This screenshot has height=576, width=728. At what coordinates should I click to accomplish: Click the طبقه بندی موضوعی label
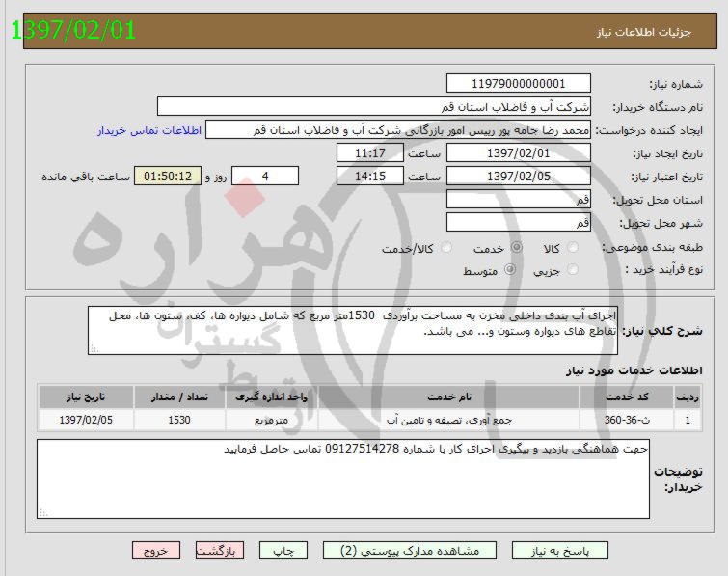point(653,247)
